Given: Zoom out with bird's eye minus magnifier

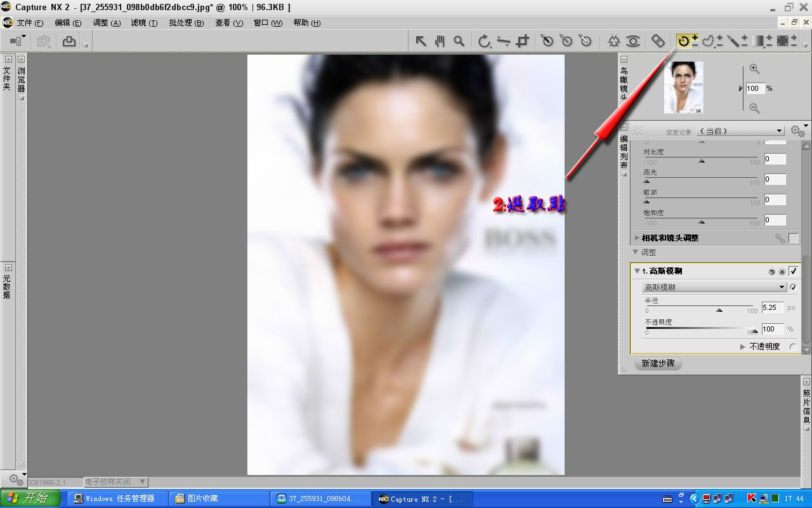Looking at the screenshot, I should coord(754,108).
